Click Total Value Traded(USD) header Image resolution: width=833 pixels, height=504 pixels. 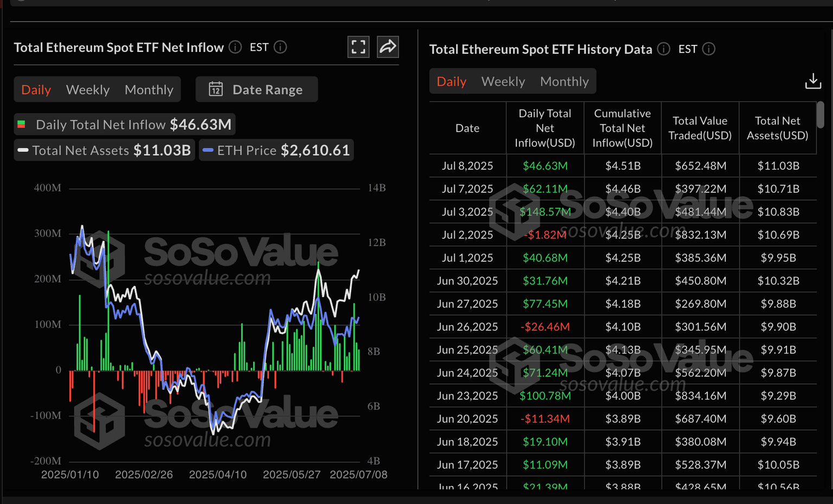tap(700, 128)
